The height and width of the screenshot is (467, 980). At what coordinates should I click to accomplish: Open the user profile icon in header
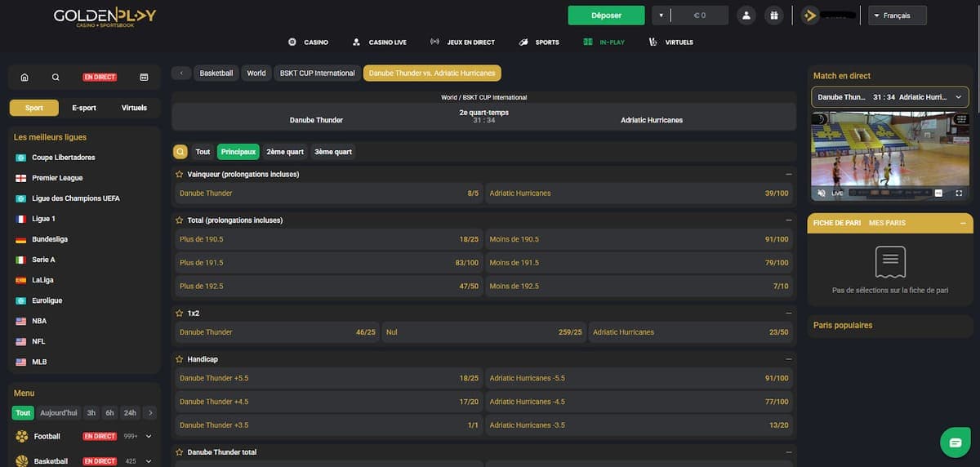pyautogui.click(x=746, y=16)
